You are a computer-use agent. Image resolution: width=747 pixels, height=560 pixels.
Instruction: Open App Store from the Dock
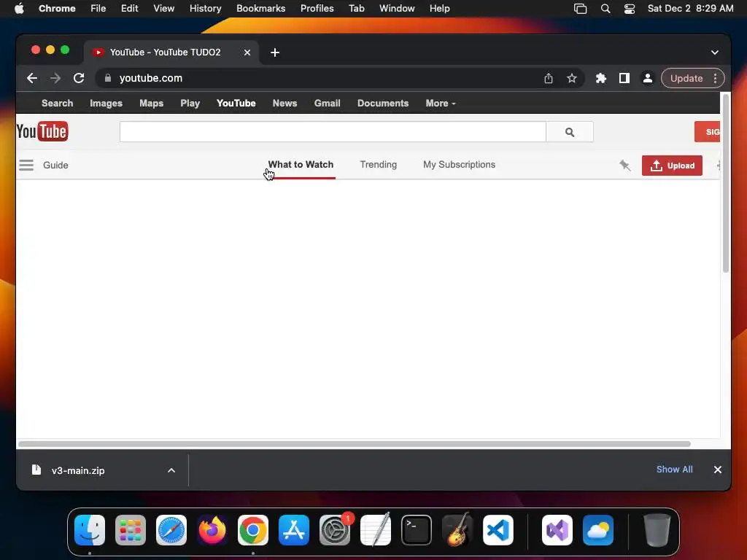(294, 530)
